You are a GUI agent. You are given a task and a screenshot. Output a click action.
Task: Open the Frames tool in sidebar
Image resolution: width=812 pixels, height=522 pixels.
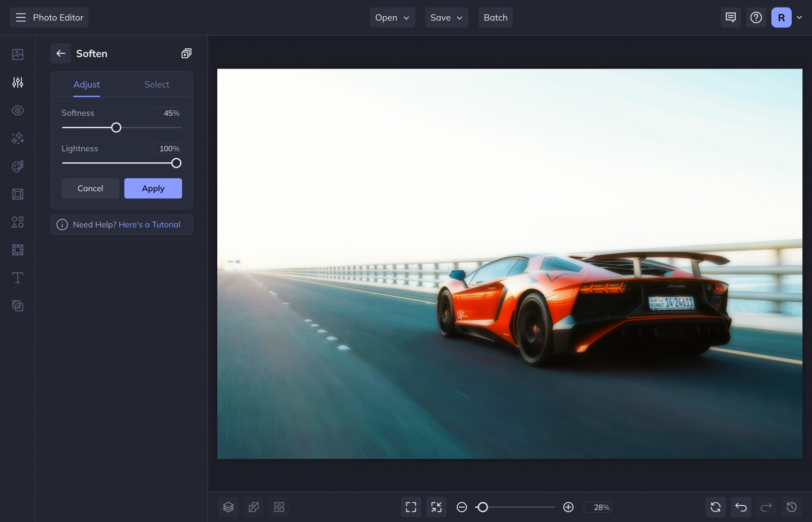click(17, 194)
